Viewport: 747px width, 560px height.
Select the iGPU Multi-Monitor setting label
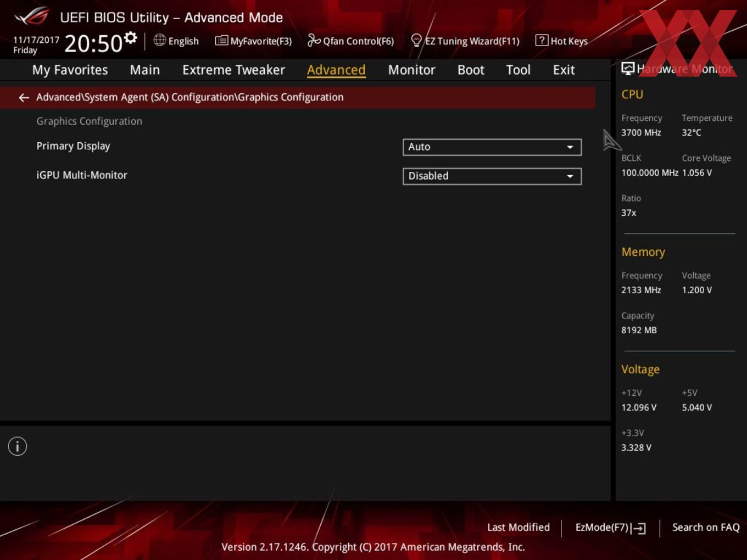[82, 175]
